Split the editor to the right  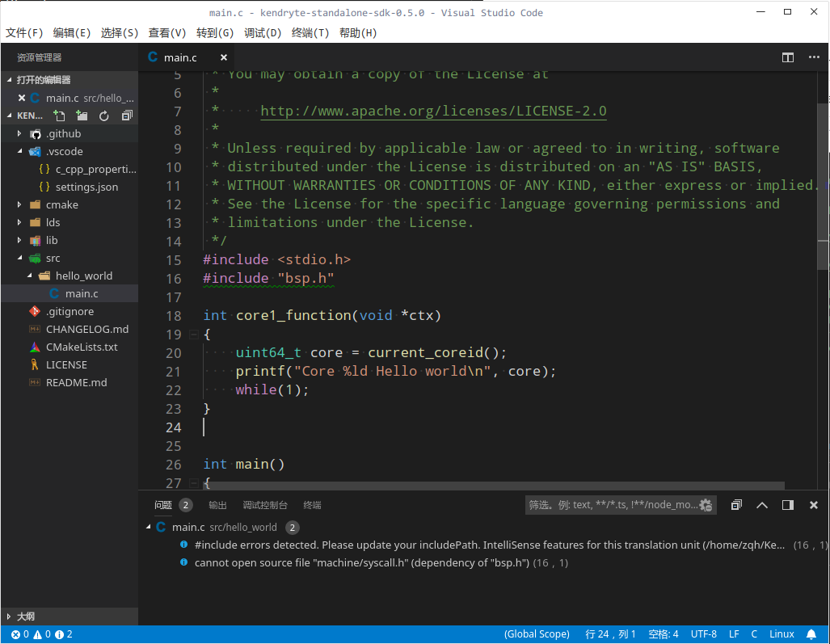787,57
